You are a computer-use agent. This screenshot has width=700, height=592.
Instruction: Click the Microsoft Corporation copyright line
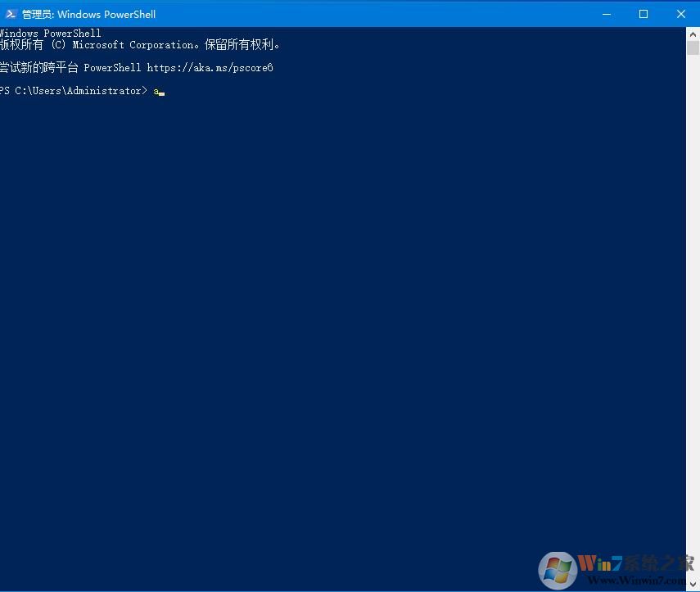click(139, 44)
